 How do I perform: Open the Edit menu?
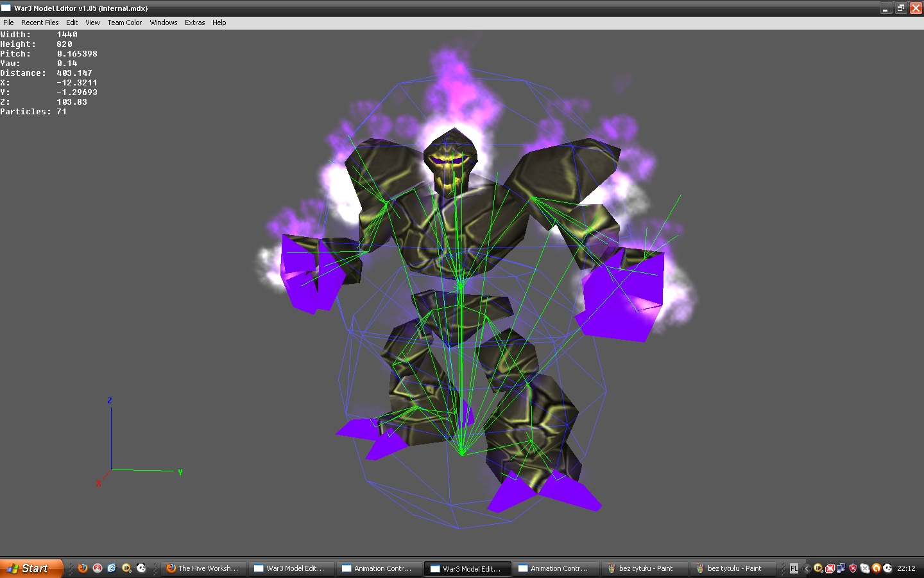pos(72,22)
